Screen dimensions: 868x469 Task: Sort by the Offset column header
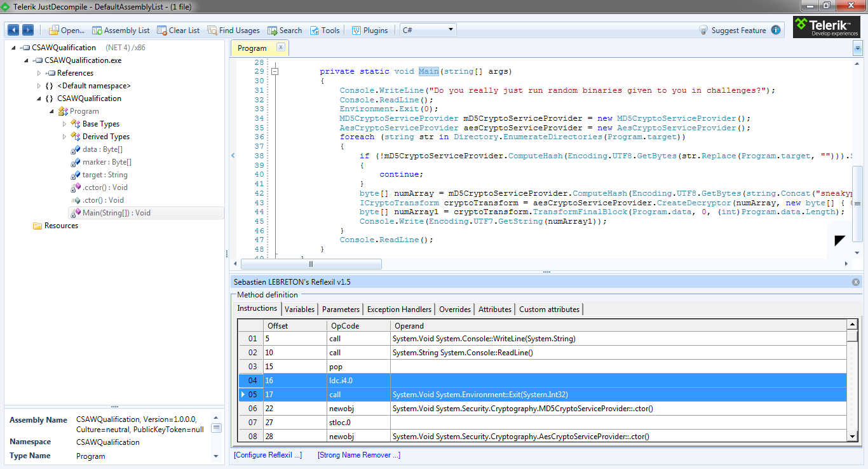(x=294, y=325)
